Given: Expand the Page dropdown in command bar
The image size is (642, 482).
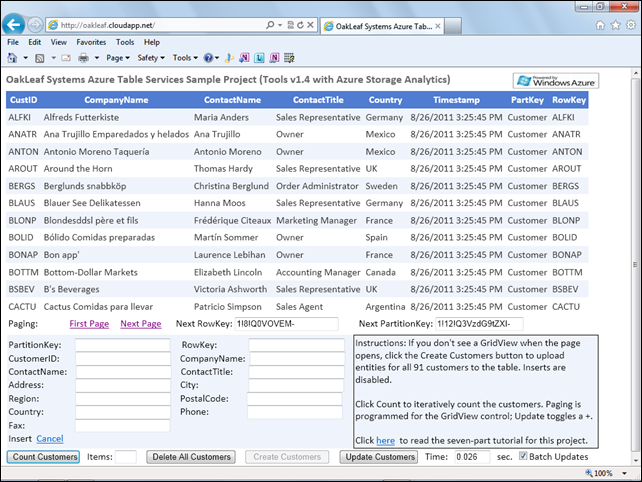Looking at the screenshot, I should coord(115,58).
